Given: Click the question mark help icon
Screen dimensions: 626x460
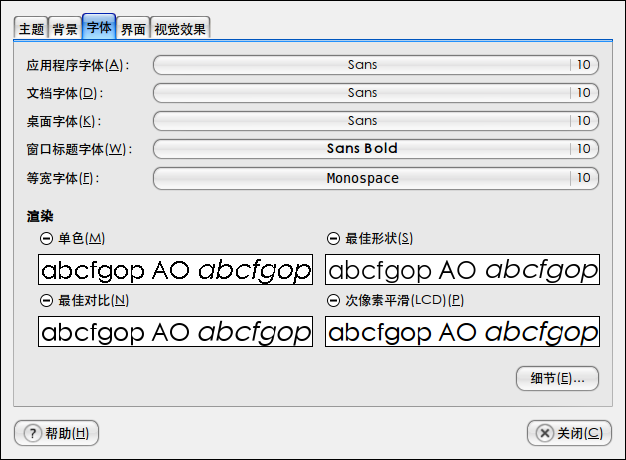Looking at the screenshot, I should click(x=33, y=433).
